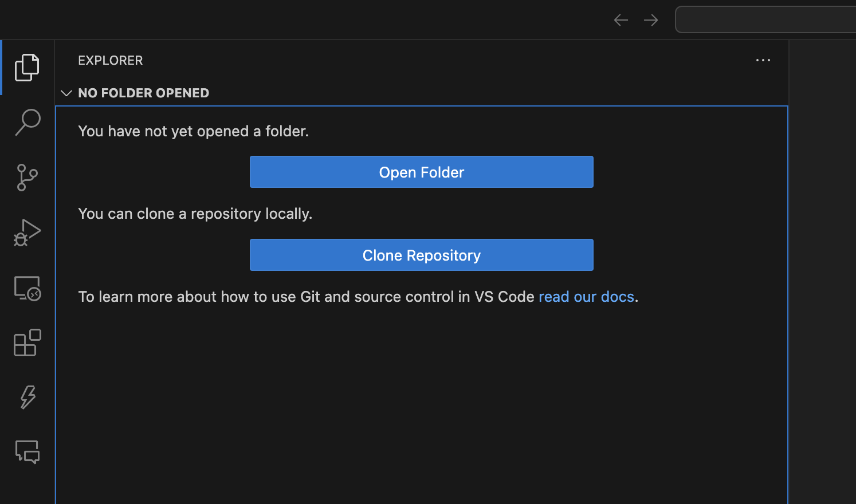
Task: Open Explorer's three-dot more actions menu
Action: pyautogui.click(x=763, y=60)
